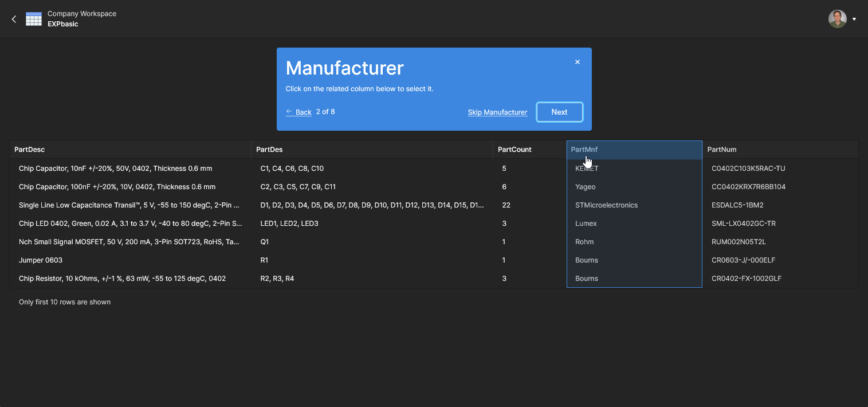Screen dimensions: 868x407
Task: Click the Lumex manufacturer cell
Action: pyautogui.click(x=586, y=224)
